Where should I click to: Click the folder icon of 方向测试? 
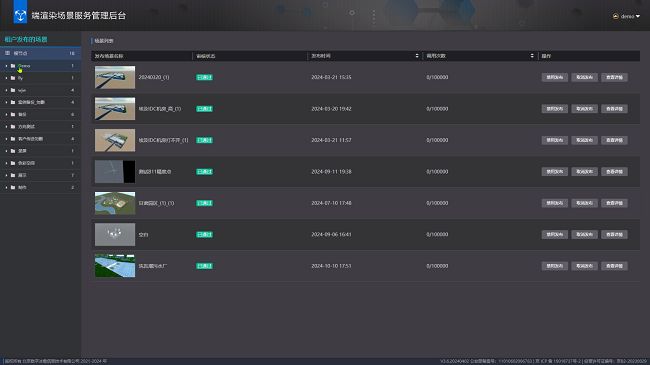[13, 127]
